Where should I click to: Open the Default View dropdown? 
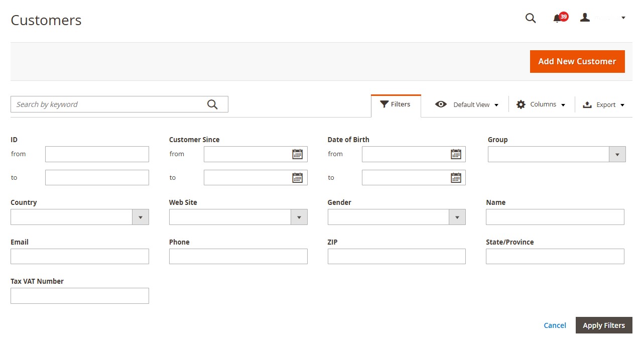[467, 104]
